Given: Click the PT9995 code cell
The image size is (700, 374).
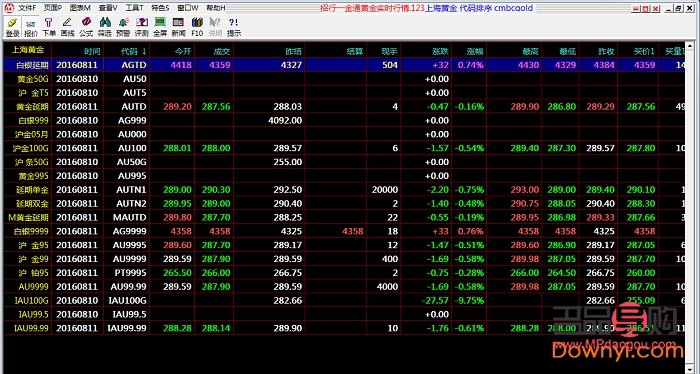Looking at the screenshot, I should pyautogui.click(x=129, y=273).
